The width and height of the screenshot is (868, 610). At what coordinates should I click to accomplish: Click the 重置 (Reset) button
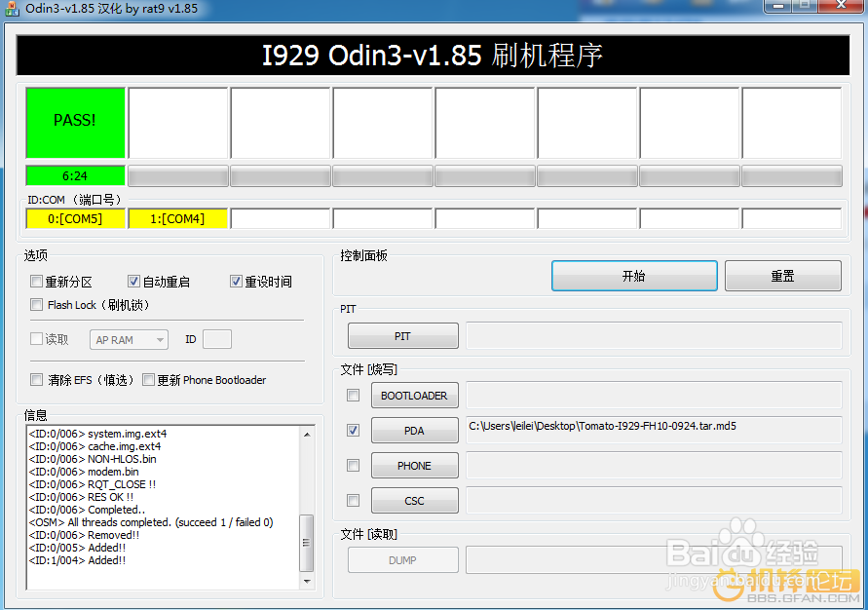(782, 276)
